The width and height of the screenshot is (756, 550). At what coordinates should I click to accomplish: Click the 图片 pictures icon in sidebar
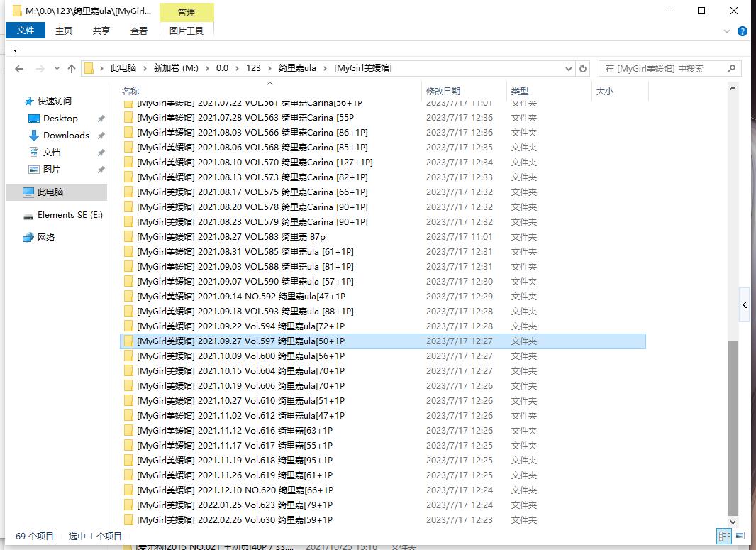[x=34, y=170]
